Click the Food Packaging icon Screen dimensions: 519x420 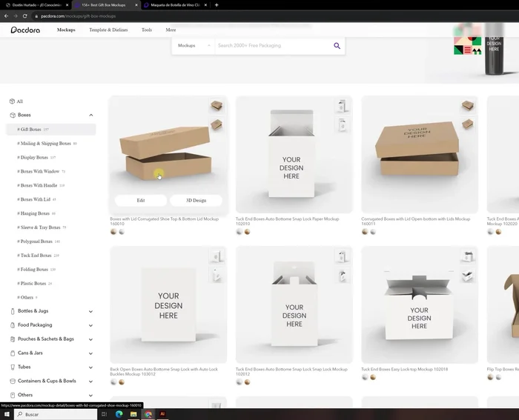pos(13,325)
